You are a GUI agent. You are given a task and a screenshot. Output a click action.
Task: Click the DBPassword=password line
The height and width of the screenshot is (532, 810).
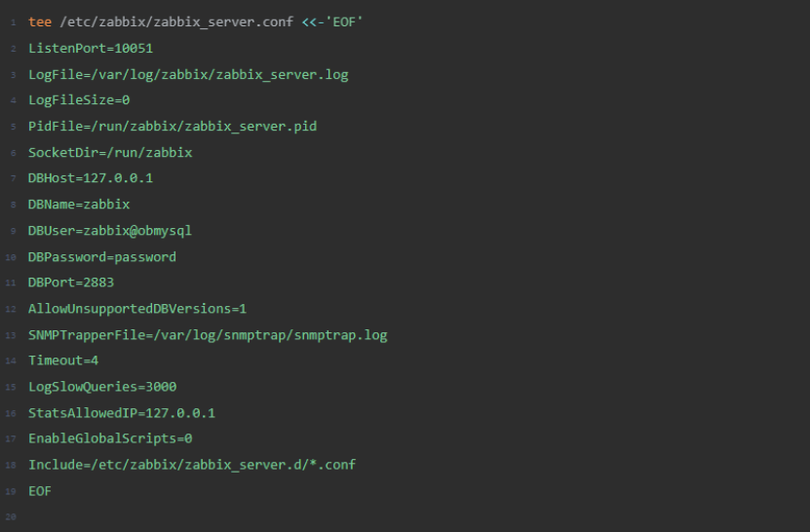point(101,257)
